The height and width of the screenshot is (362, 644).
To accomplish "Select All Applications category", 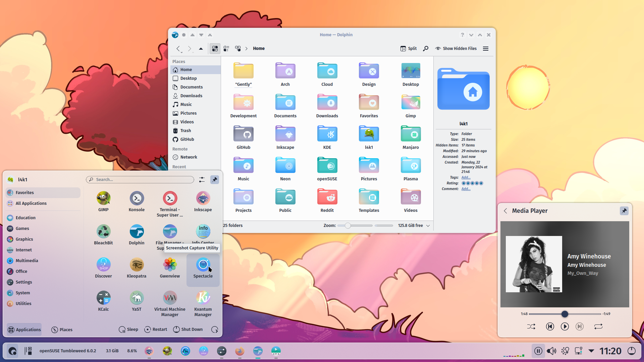I will click(43, 203).
